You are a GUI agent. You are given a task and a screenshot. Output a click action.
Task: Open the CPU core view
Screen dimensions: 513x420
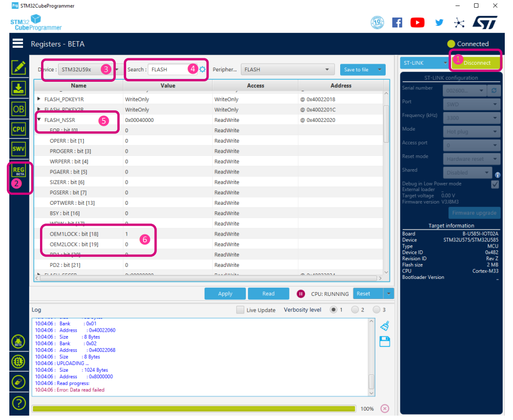point(18,129)
